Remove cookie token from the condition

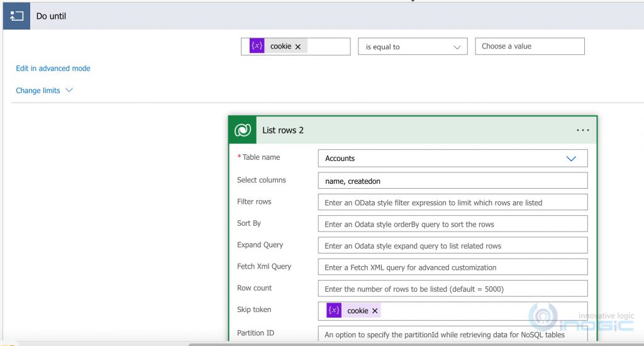(x=298, y=47)
